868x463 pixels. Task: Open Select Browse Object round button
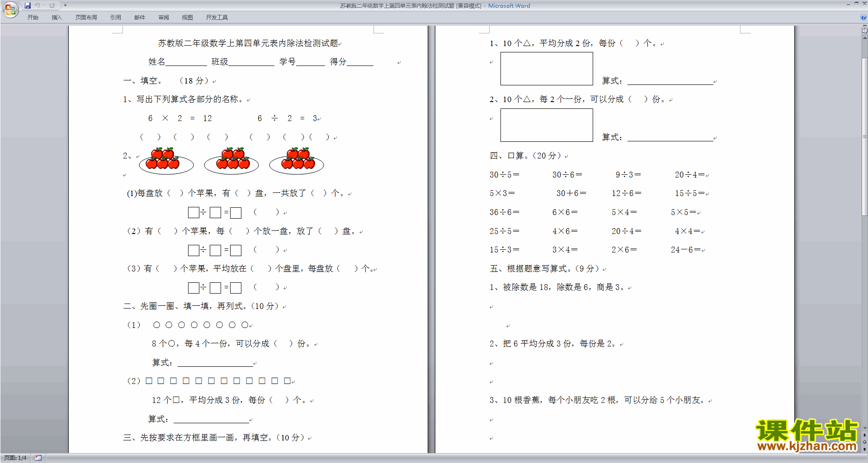864,442
